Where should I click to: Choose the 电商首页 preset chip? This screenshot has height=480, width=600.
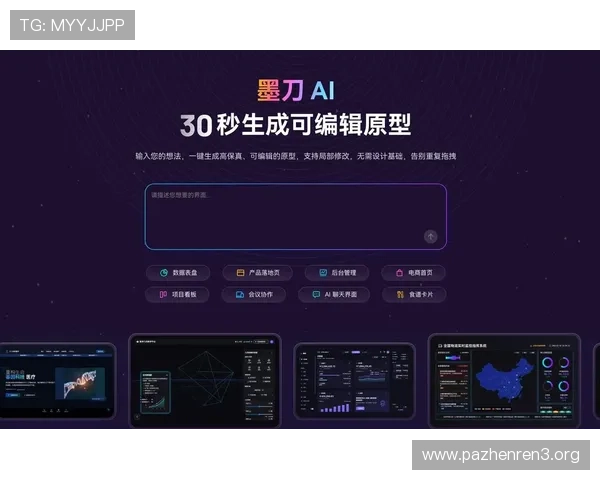point(414,273)
